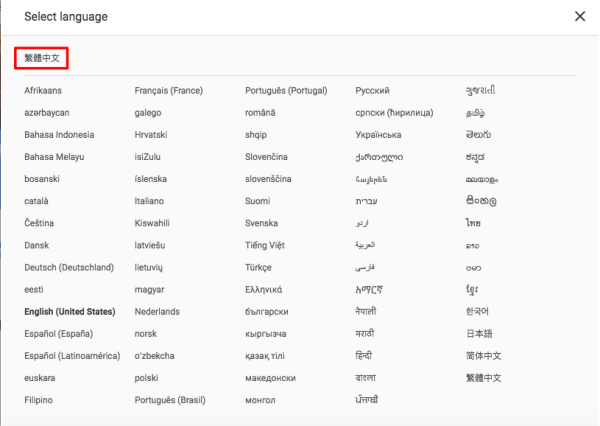
Task: Select English (United States)
Action: coord(70,311)
